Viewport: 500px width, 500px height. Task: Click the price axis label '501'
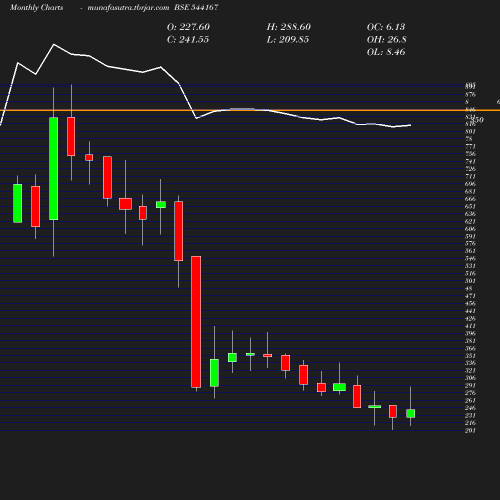click(470, 281)
